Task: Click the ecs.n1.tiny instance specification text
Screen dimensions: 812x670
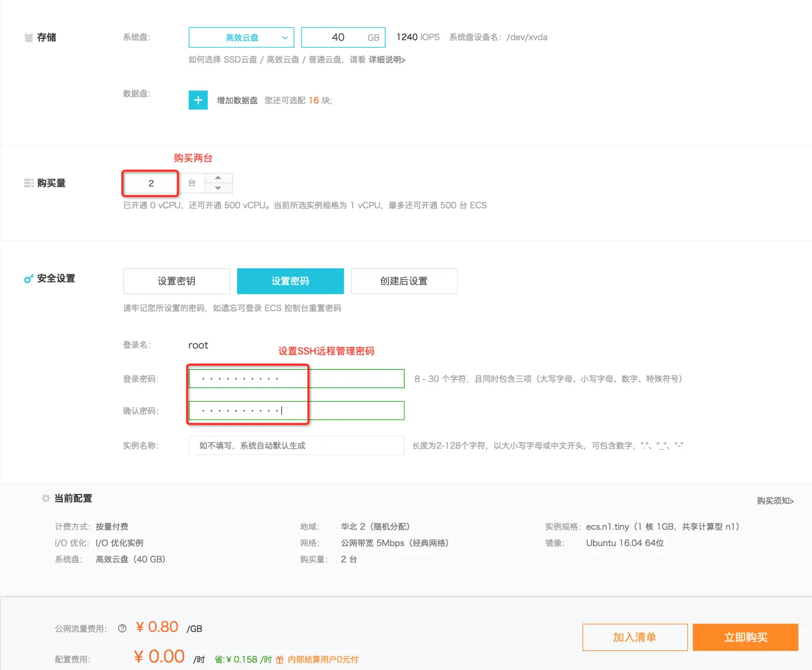Action: pyautogui.click(x=663, y=527)
